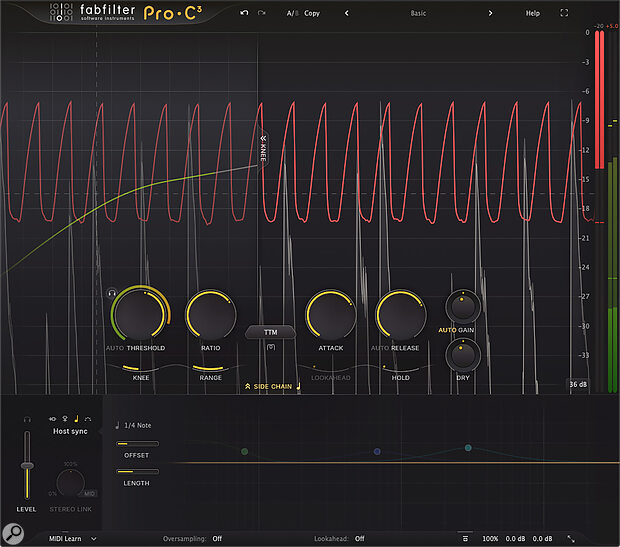Select external side chain input icon
This screenshot has width=620, height=547.
click(65, 418)
